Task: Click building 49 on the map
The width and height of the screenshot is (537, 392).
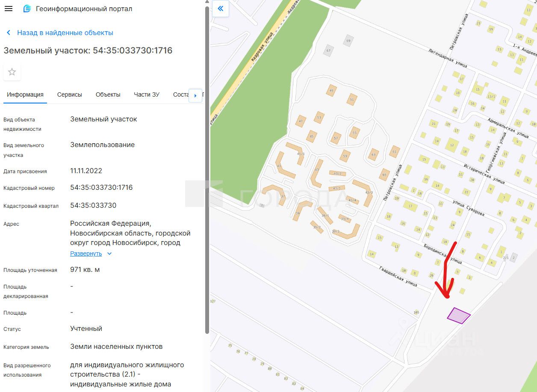Action: tap(331, 91)
